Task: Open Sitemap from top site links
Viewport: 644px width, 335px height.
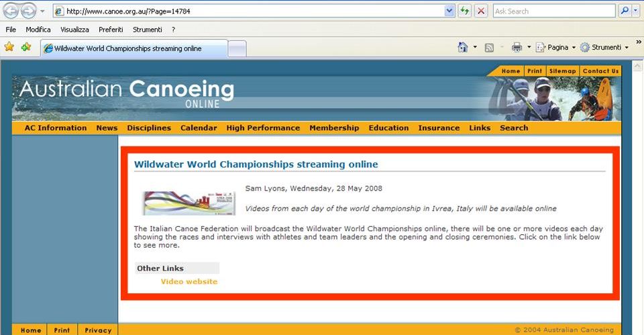Action: coord(562,71)
